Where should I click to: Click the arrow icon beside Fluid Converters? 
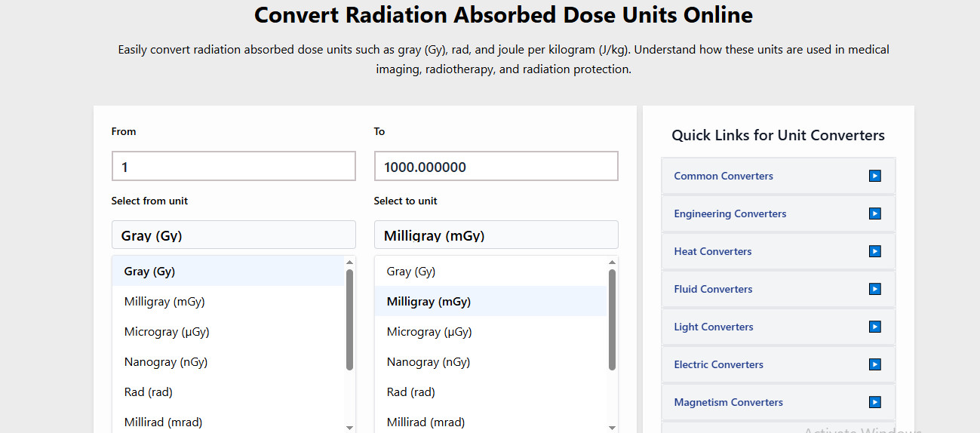click(874, 289)
